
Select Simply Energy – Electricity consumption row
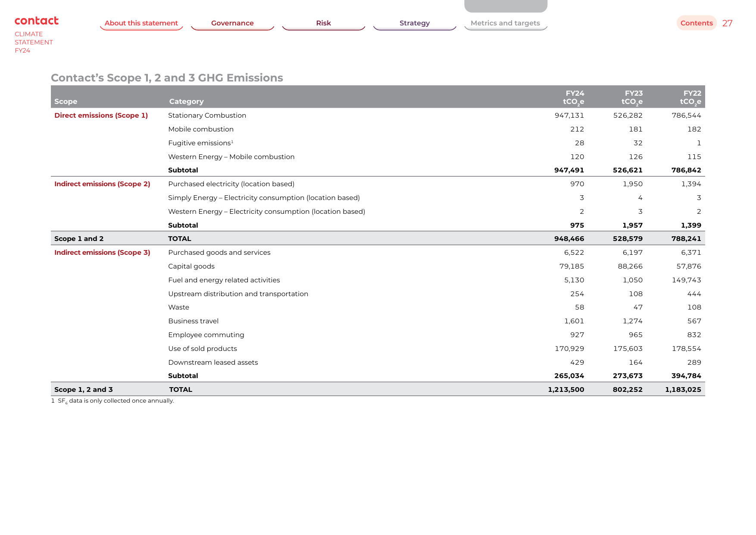click(378, 198)
